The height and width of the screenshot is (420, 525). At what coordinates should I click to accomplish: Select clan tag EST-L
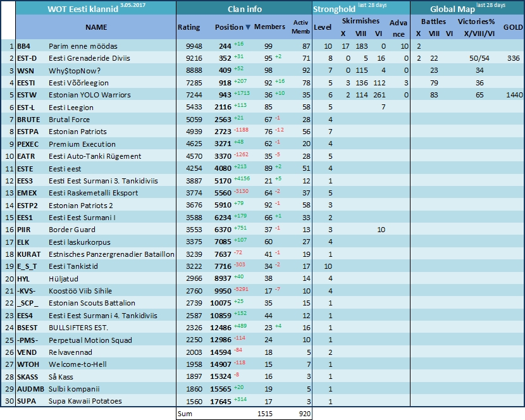pos(26,108)
